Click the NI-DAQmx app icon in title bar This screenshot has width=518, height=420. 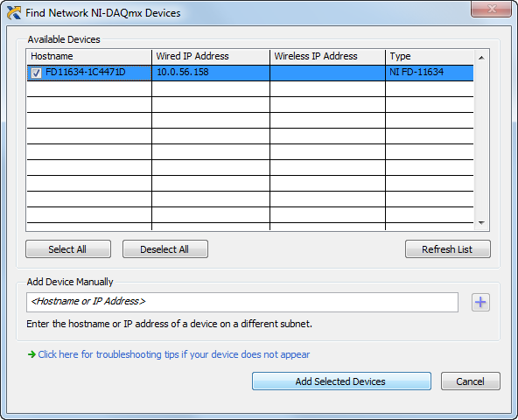click(x=14, y=13)
